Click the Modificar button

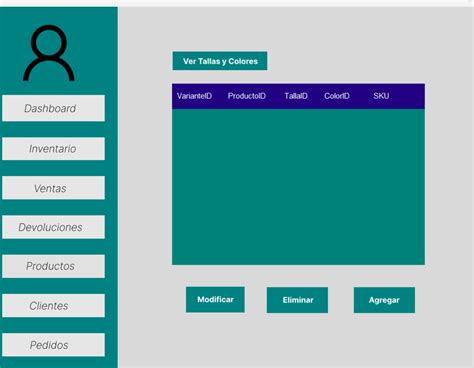(x=215, y=299)
